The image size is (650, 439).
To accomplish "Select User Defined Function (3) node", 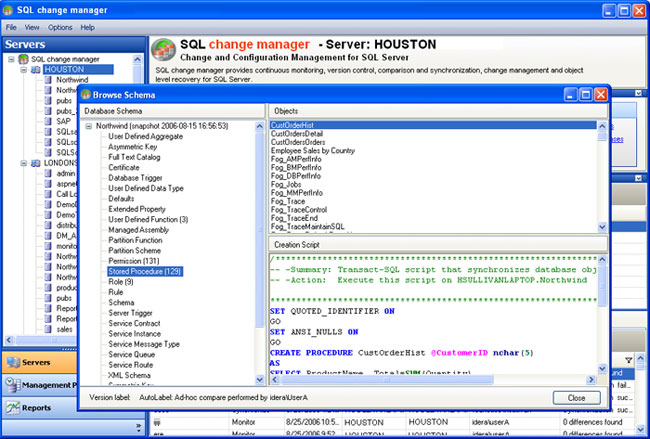I will 148,219.
